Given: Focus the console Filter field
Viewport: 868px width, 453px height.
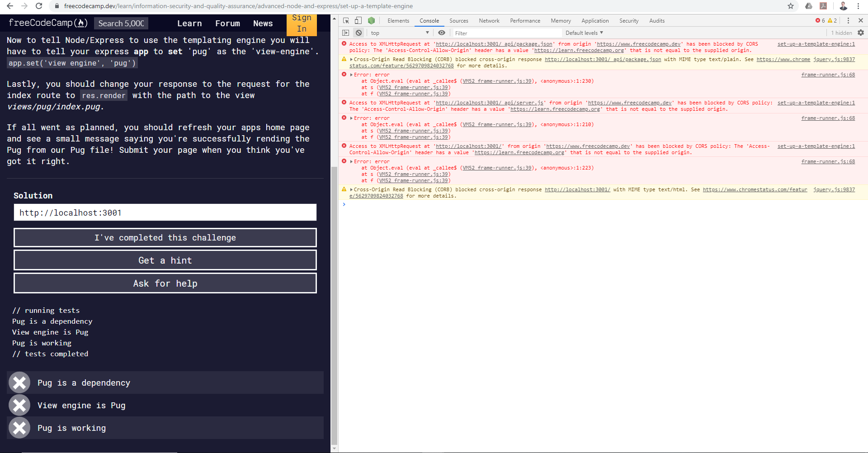Looking at the screenshot, I should [x=507, y=33].
